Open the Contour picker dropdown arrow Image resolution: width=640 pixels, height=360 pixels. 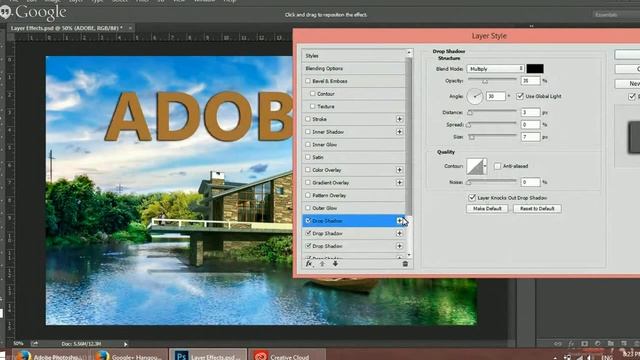(x=485, y=166)
